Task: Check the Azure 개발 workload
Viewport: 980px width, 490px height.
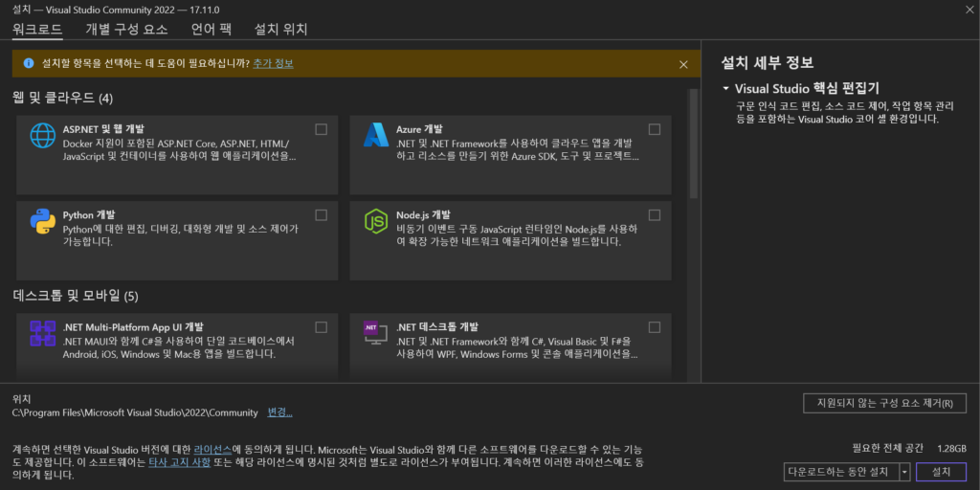Action: 655,129
